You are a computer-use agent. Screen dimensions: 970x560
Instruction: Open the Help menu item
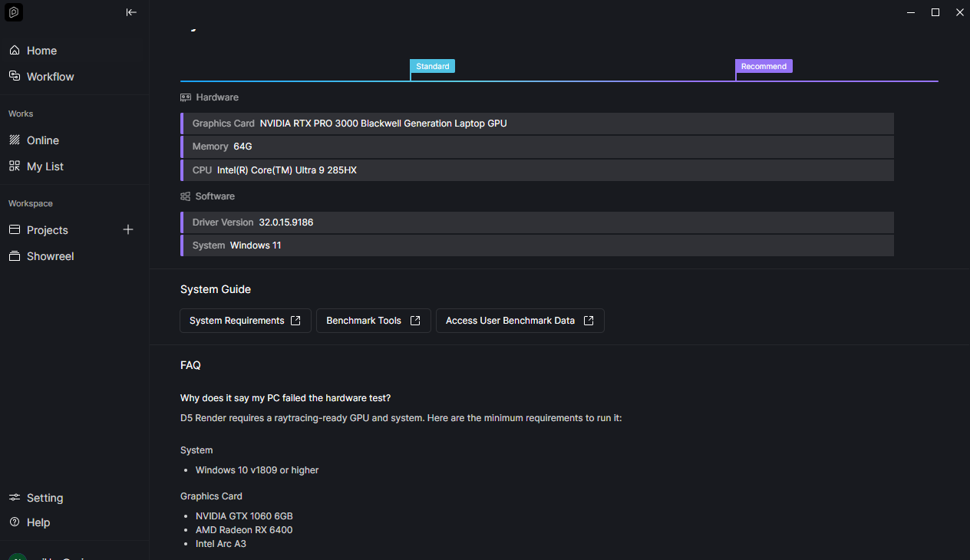(x=38, y=522)
